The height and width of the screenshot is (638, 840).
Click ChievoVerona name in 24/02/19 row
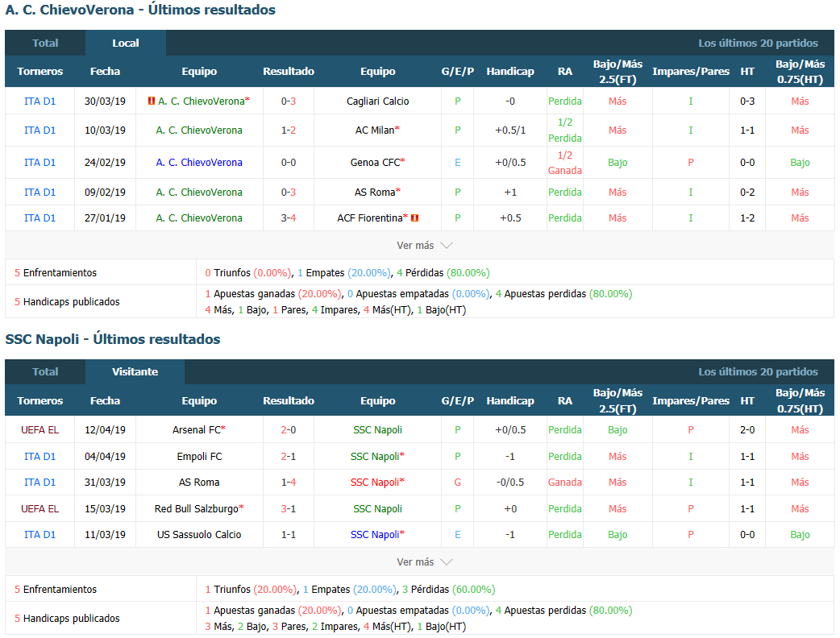click(199, 162)
